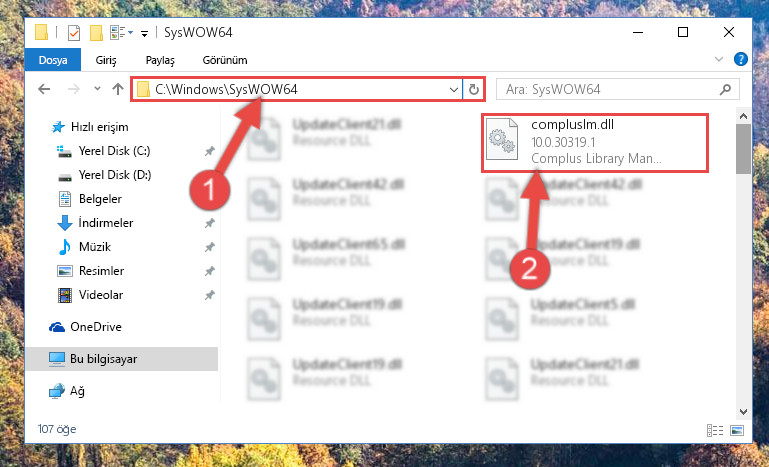This screenshot has height=467, width=769.
Task: Open the Dosya menu tab
Action: tap(53, 60)
